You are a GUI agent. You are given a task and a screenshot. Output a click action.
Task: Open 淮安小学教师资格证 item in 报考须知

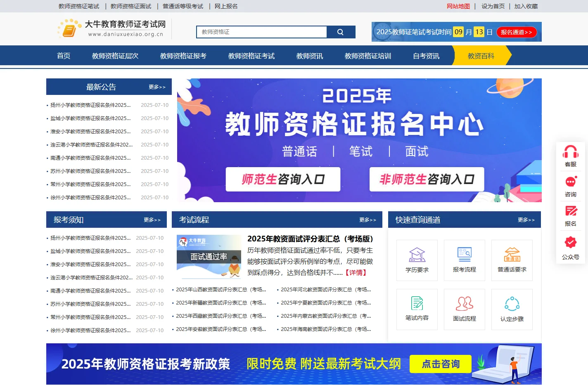tap(90, 265)
